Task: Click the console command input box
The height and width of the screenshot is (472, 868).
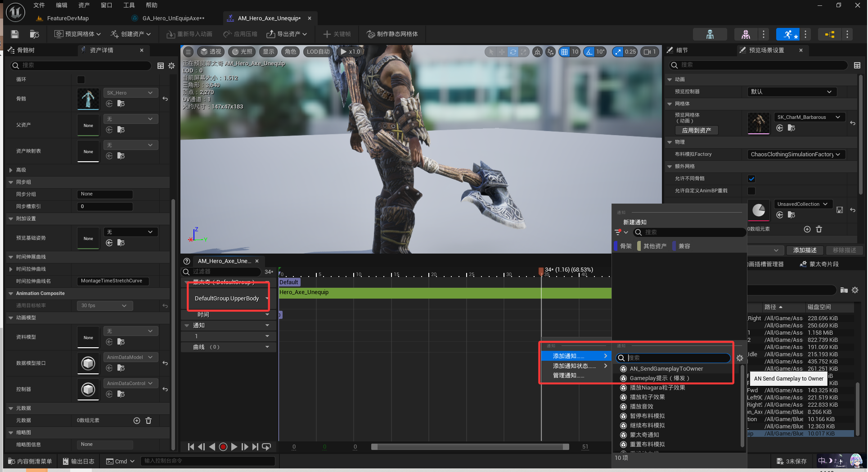Action: [208, 461]
